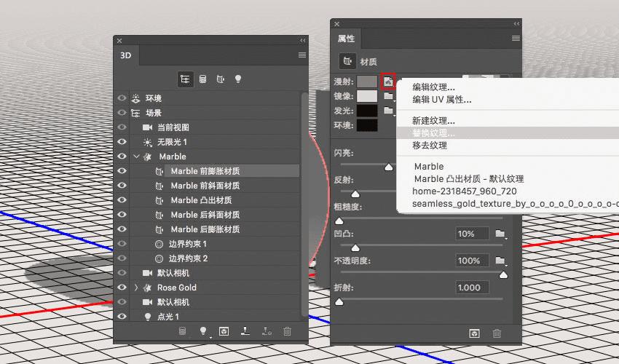This screenshot has width=619, height=364.
Task: Switch to the 3D panel tab
Action: 126,55
